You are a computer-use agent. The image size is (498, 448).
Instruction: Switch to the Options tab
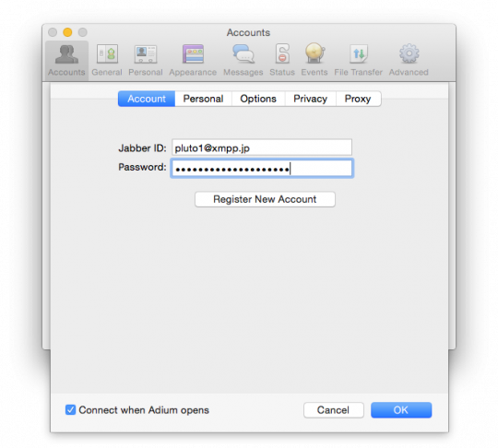(258, 99)
